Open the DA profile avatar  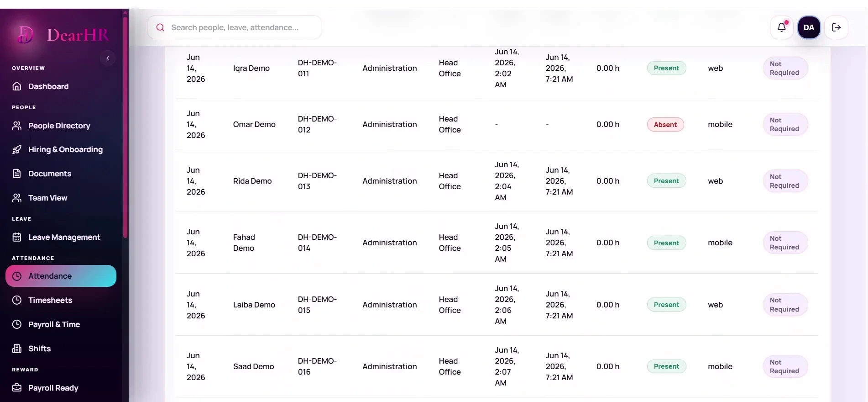809,27
